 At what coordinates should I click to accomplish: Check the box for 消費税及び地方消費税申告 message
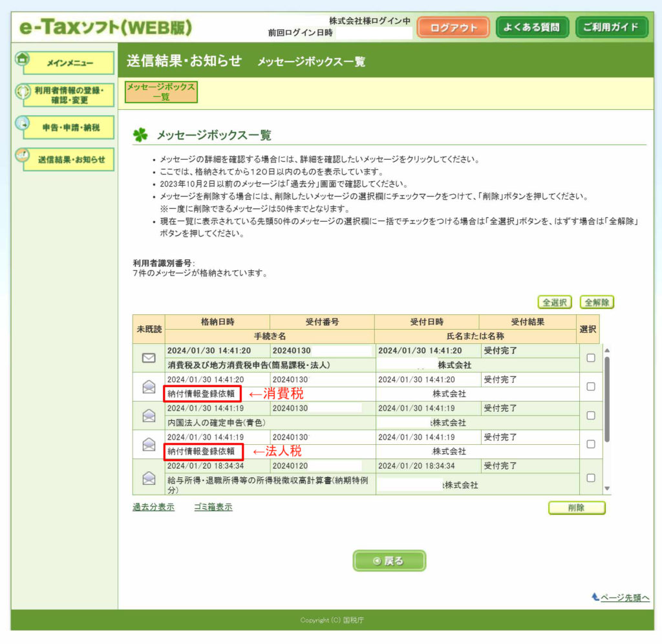590,358
